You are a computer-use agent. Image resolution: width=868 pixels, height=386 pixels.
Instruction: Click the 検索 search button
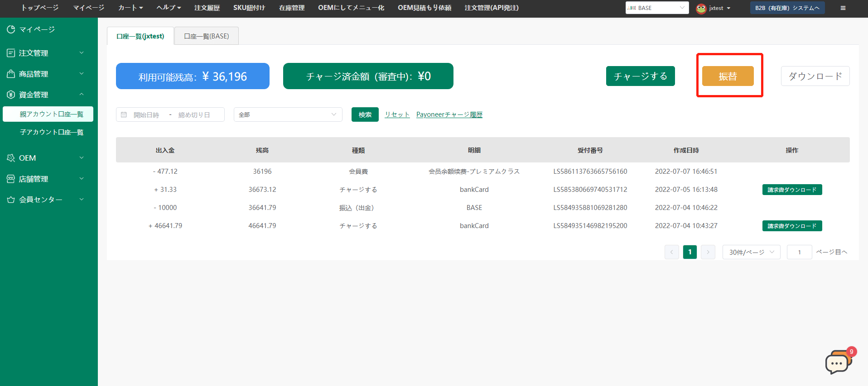click(365, 114)
